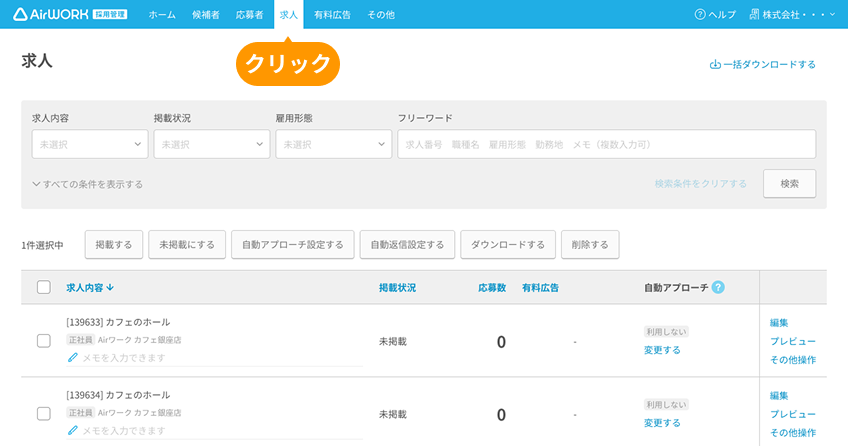Click the 検索 button
The height and width of the screenshot is (446, 848).
[x=790, y=184]
